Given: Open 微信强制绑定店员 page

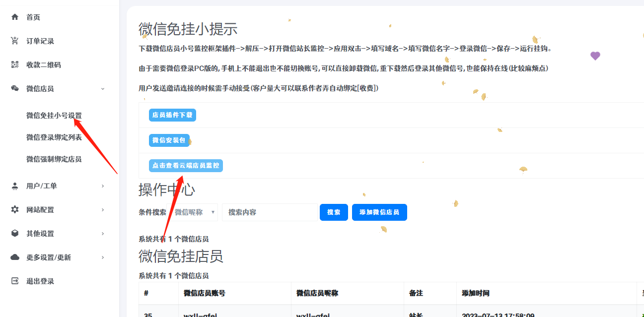Looking at the screenshot, I should pos(55,159).
